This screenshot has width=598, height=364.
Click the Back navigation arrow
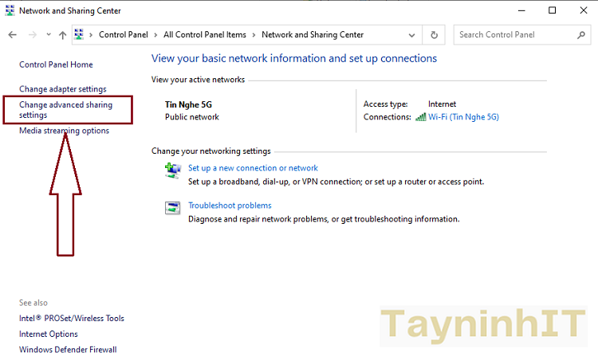pyautogui.click(x=12, y=35)
